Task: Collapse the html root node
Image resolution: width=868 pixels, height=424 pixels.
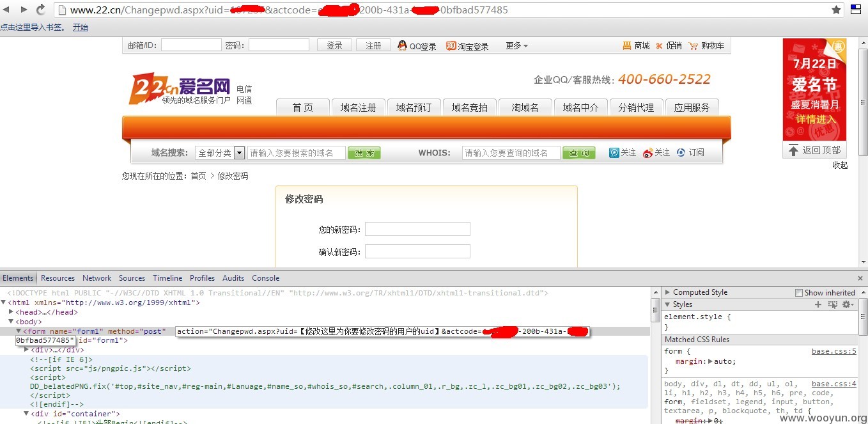Action: [x=4, y=302]
